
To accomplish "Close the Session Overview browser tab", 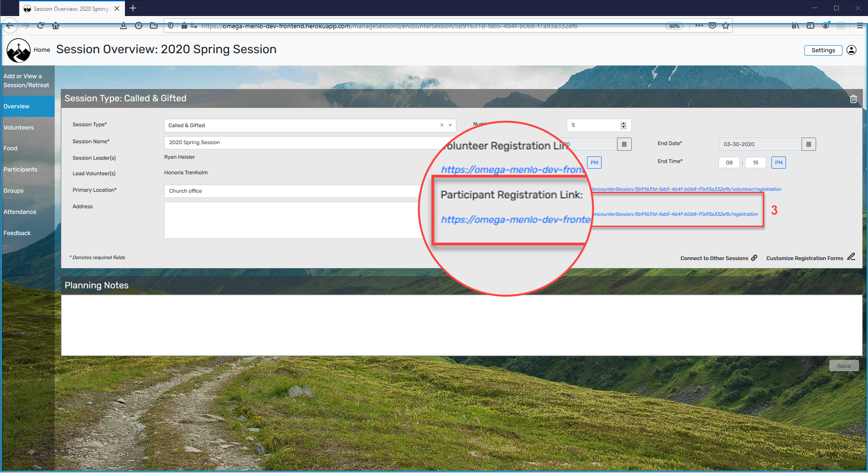I will tap(117, 8).
